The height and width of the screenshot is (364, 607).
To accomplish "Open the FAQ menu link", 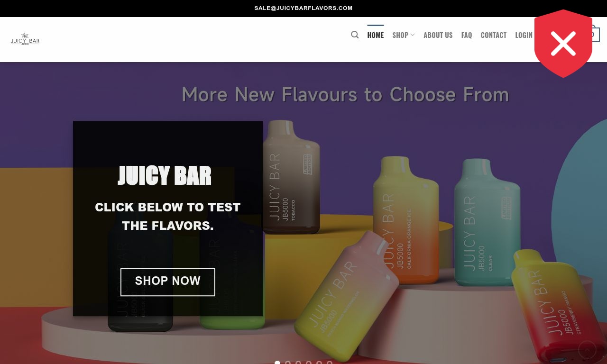I will tap(467, 35).
